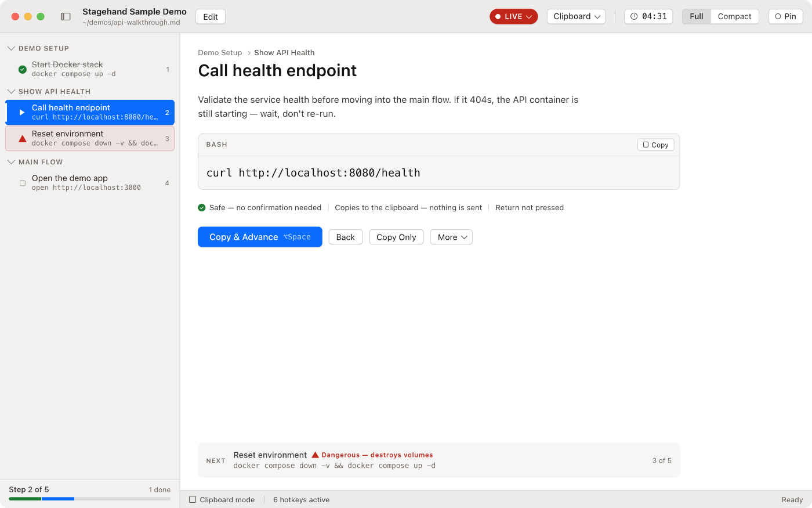
Task: Click Copy & Advance
Action: (x=260, y=237)
